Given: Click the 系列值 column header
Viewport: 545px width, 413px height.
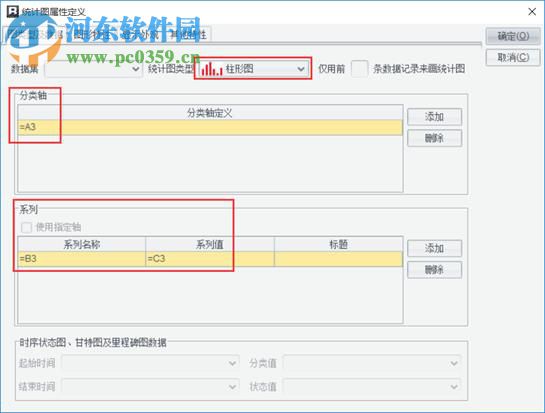Looking at the screenshot, I should tap(210, 244).
